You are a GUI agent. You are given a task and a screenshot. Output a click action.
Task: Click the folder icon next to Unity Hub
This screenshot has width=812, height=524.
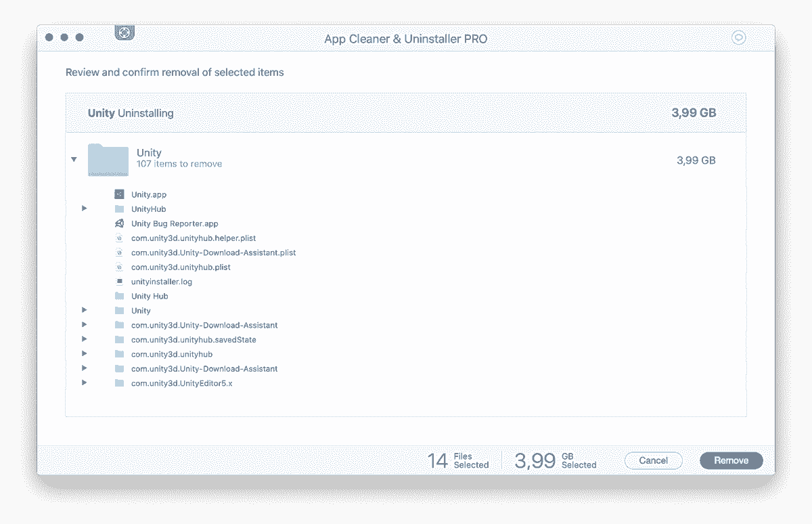[120, 296]
